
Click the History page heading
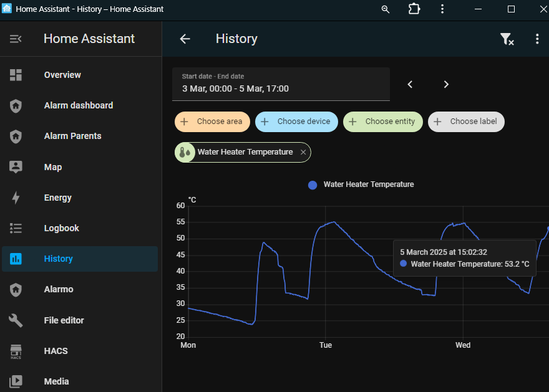coord(236,39)
